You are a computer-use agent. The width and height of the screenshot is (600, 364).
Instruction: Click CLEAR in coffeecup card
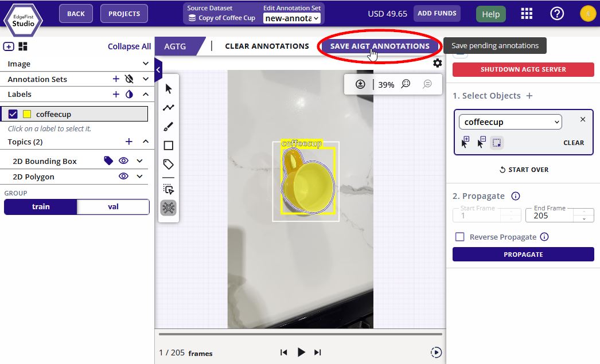[x=573, y=143]
